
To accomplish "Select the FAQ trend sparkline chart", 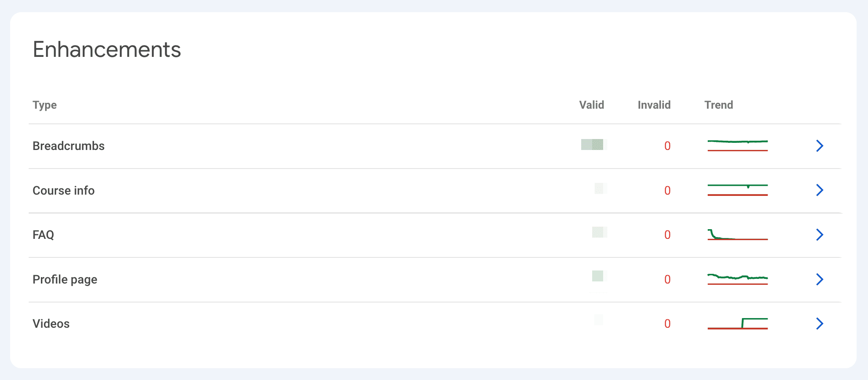I will 737,235.
